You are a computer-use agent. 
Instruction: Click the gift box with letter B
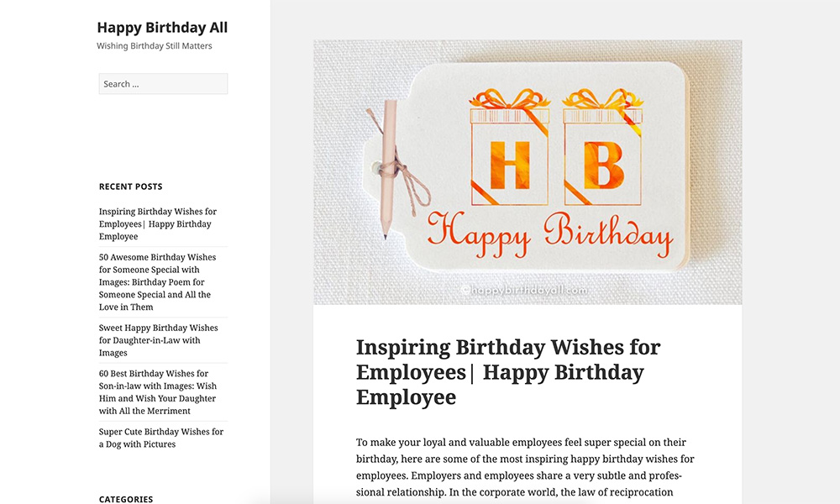602,157
